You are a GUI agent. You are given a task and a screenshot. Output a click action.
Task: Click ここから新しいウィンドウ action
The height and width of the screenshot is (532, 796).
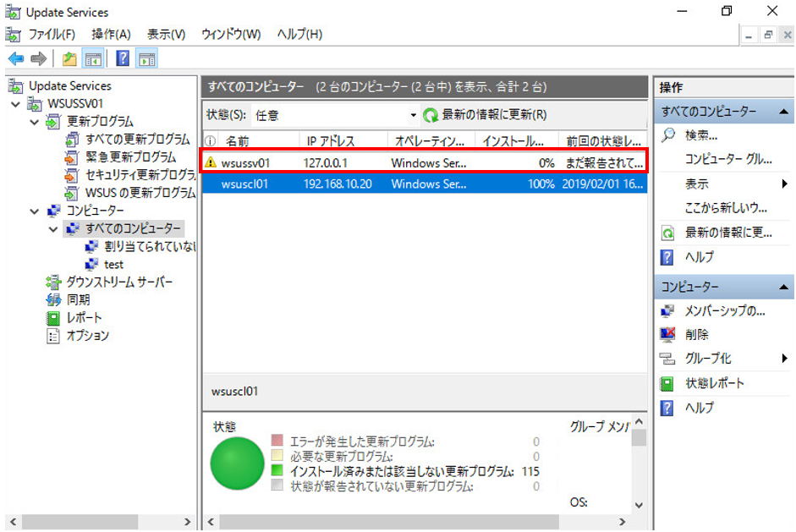(726, 207)
